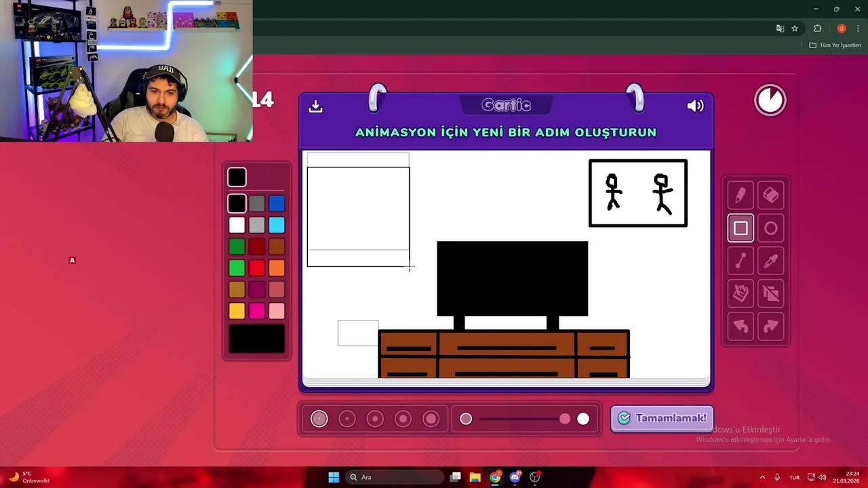The image size is (868, 488).
Task: Select the fourth brush size
Action: pos(403,419)
